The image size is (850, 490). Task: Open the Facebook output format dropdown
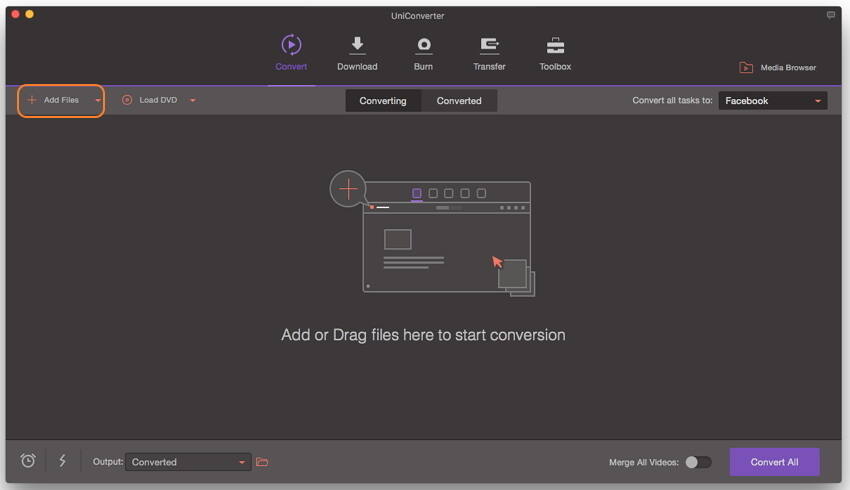pos(772,101)
